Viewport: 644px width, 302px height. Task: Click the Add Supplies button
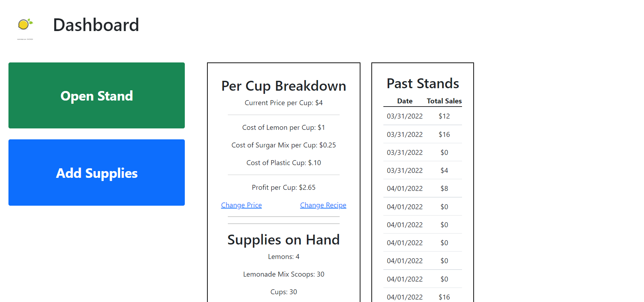point(97,173)
